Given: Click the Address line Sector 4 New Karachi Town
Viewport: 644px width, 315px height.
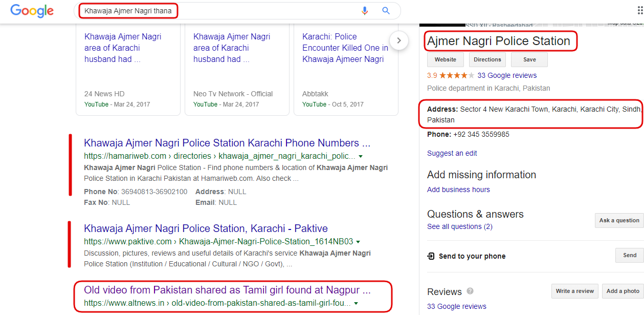Looking at the screenshot, I should (x=534, y=114).
